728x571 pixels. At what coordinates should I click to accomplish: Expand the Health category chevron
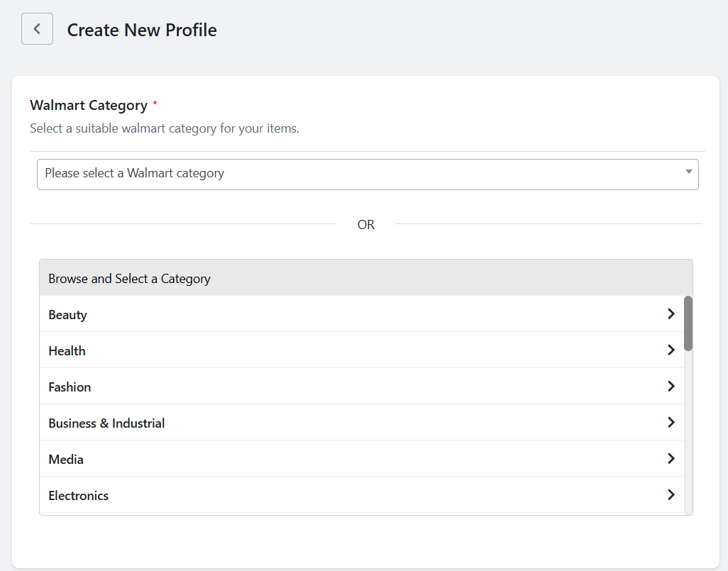pyautogui.click(x=671, y=350)
